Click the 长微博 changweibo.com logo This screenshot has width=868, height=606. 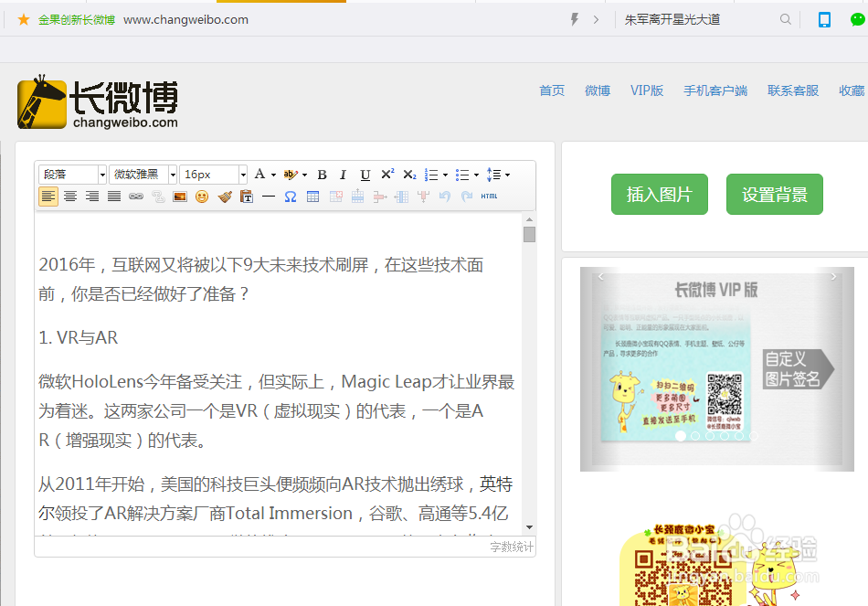[98, 102]
